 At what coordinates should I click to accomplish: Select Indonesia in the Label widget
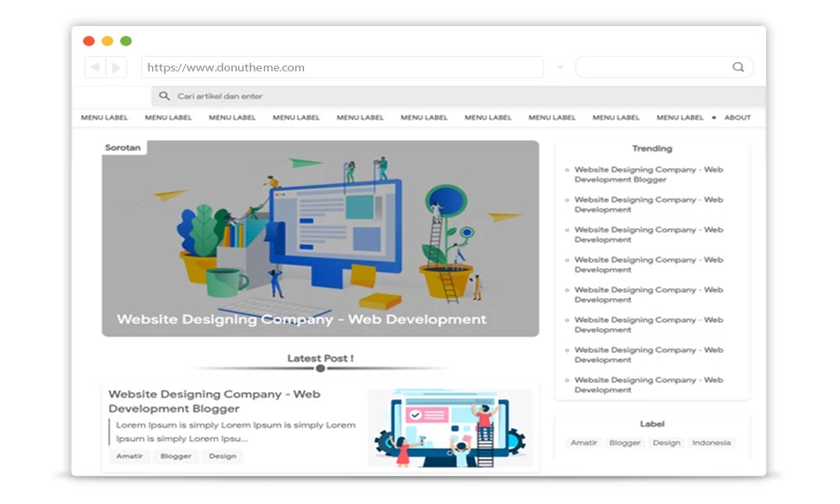pyautogui.click(x=711, y=443)
